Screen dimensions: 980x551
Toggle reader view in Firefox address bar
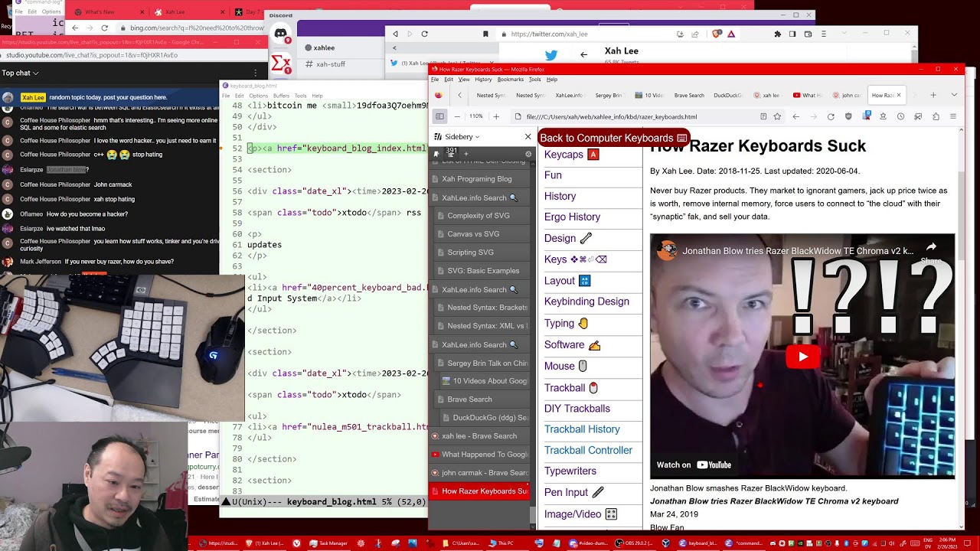763,116
